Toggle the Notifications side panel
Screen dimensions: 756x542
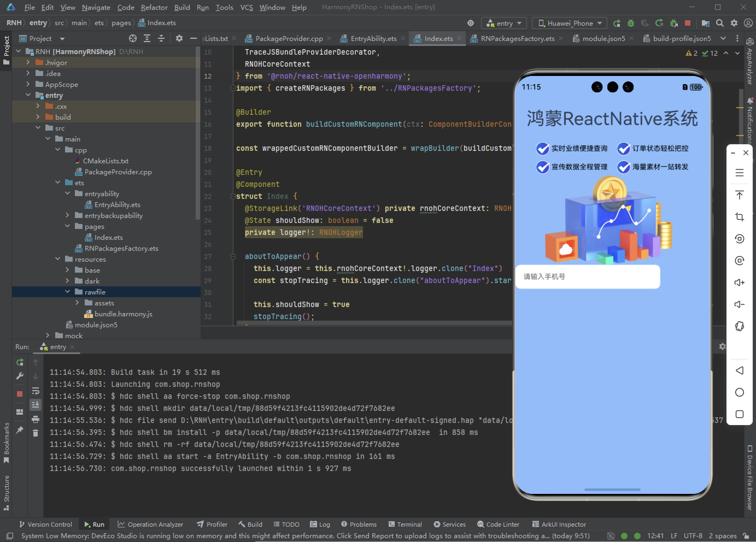[750, 120]
